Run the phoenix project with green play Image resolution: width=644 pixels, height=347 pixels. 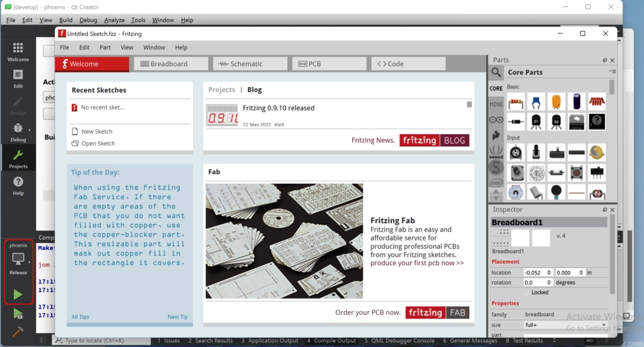click(x=18, y=294)
